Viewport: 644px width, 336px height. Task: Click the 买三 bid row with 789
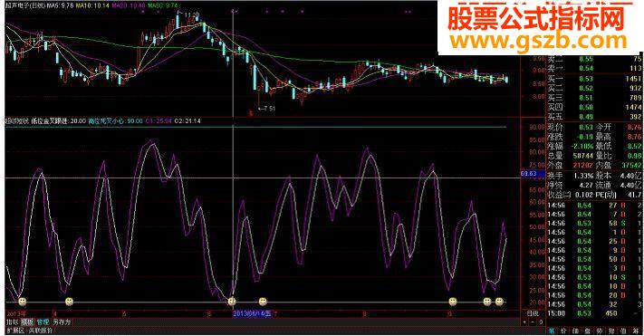[594, 98]
